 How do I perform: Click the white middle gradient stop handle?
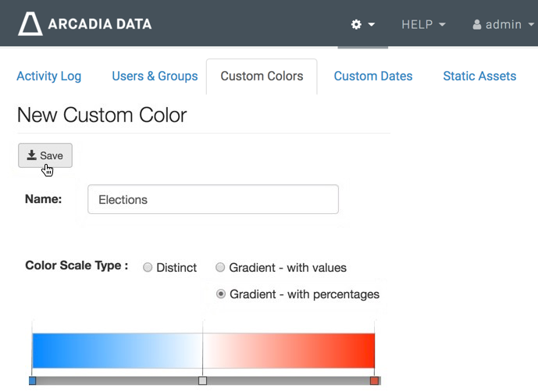pos(203,380)
